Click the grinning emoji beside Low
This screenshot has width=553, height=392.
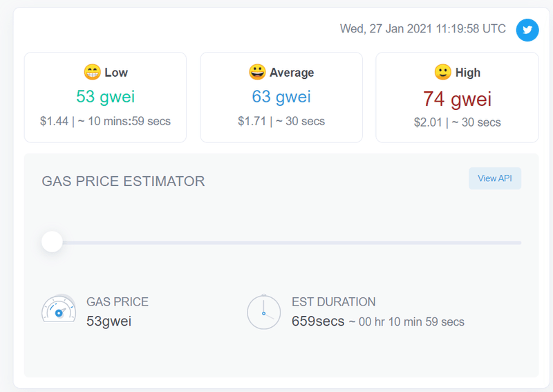pos(92,72)
